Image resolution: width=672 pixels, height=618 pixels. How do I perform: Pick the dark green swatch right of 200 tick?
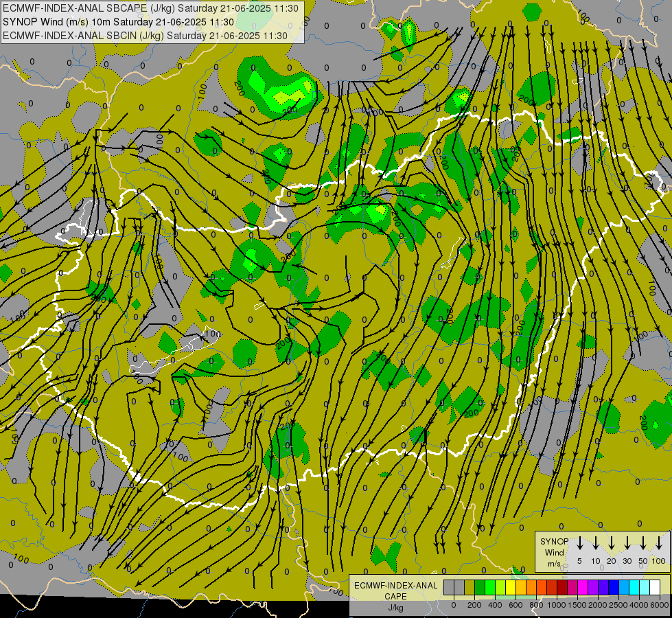[x=480, y=587]
